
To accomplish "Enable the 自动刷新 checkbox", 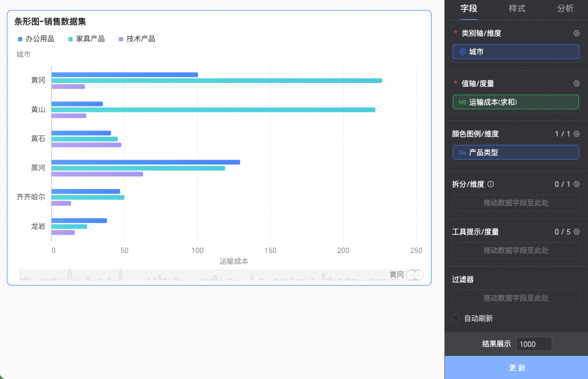I will (x=456, y=318).
